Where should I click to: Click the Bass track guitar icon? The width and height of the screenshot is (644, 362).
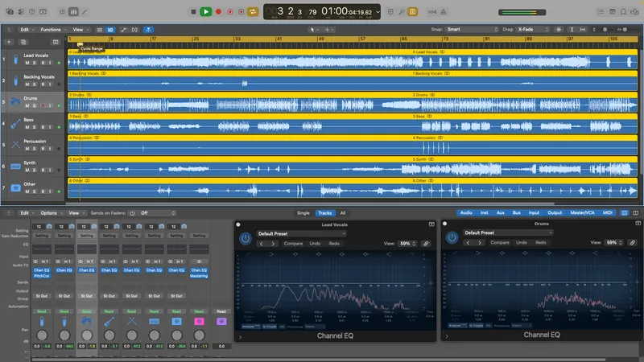click(x=14, y=124)
